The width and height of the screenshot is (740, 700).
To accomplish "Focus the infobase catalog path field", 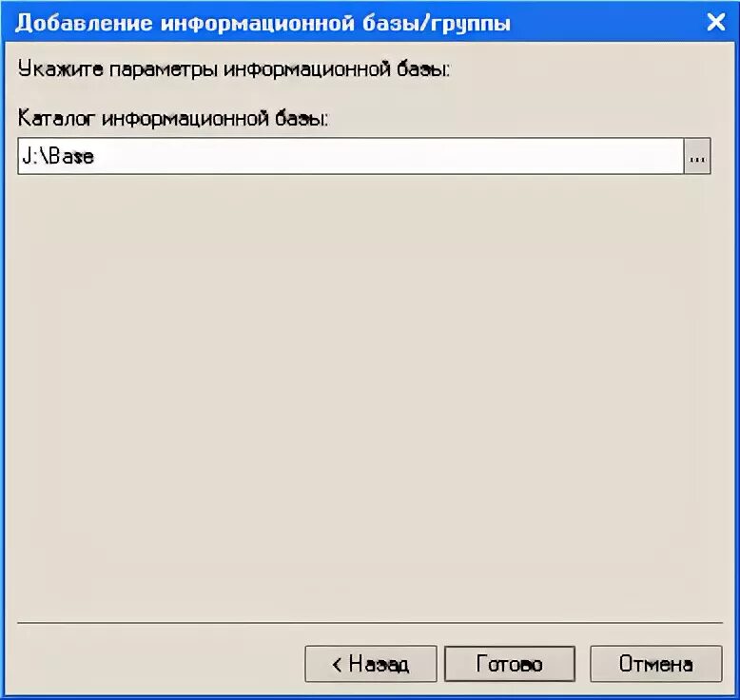I will point(351,156).
